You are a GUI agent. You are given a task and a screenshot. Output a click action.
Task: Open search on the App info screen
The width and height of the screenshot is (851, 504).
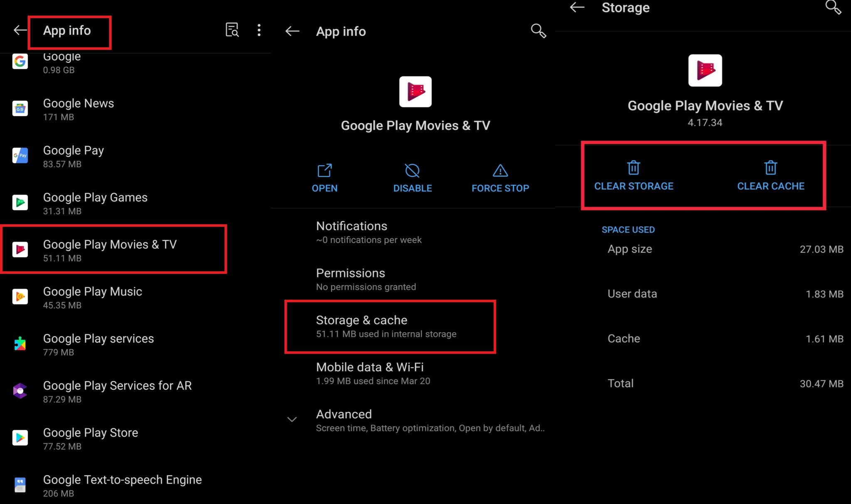538,31
